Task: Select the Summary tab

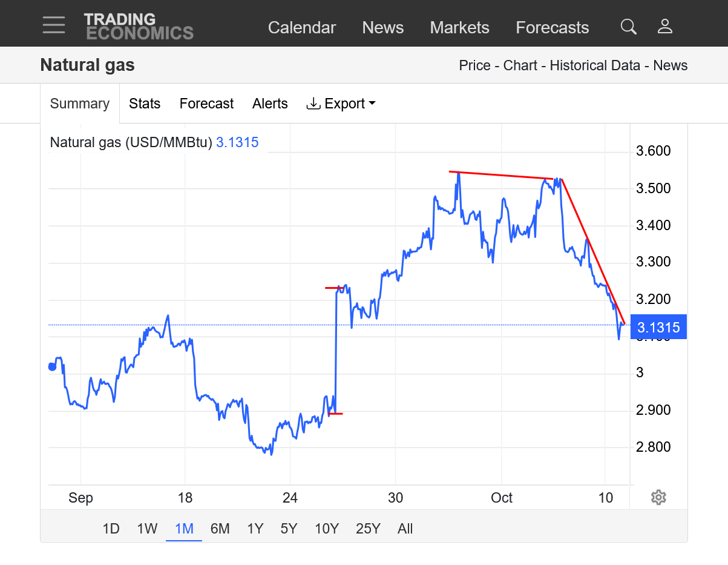Action: coord(80,104)
